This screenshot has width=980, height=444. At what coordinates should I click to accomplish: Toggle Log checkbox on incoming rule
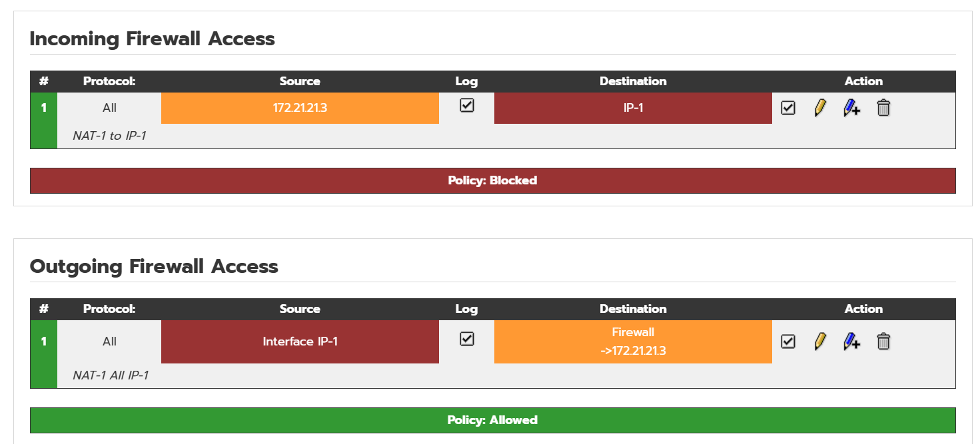coord(467,105)
